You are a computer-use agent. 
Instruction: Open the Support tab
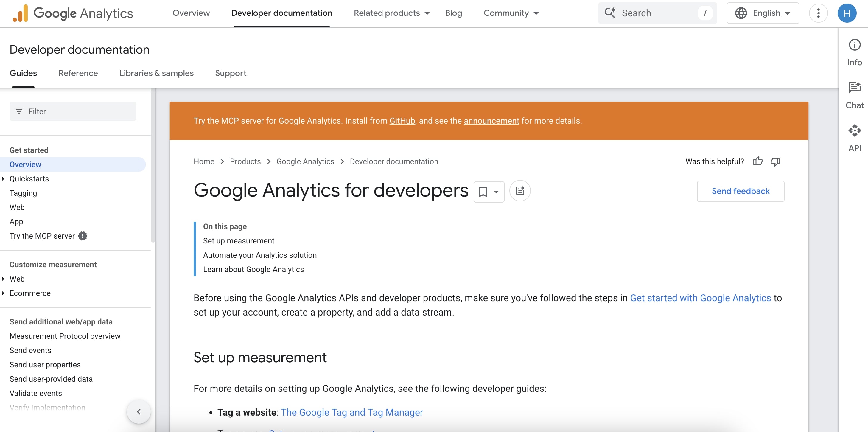click(x=231, y=73)
